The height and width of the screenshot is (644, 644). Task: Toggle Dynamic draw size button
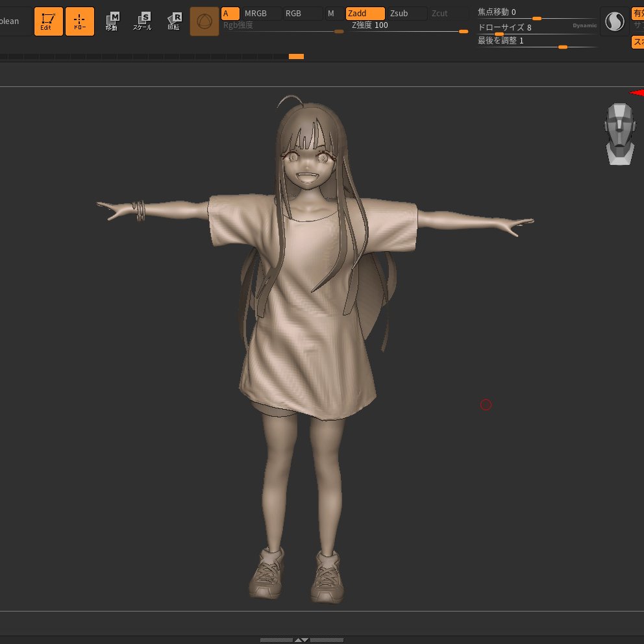tap(584, 25)
